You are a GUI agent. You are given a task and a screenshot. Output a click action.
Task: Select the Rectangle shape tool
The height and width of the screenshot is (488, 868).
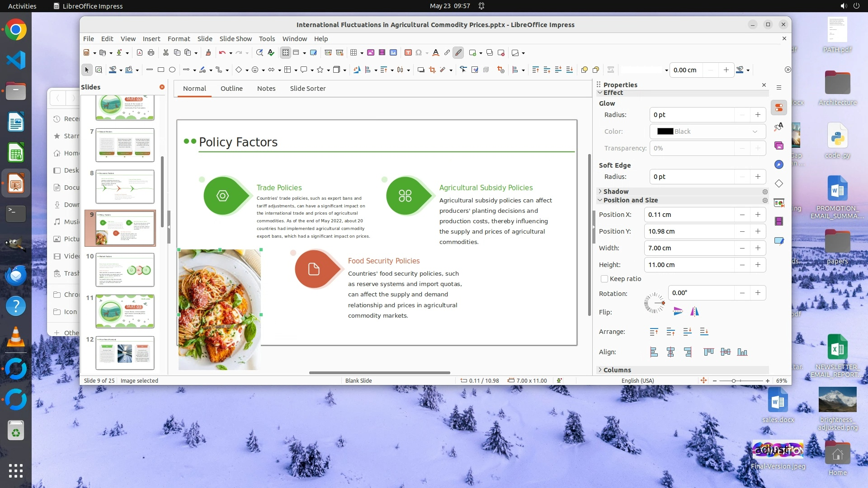[x=161, y=70]
